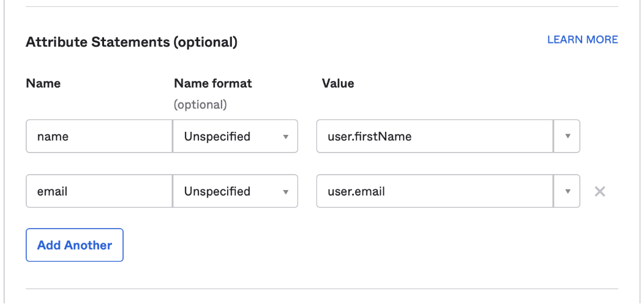Open the Learn More link
644x304 pixels.
[x=582, y=40]
